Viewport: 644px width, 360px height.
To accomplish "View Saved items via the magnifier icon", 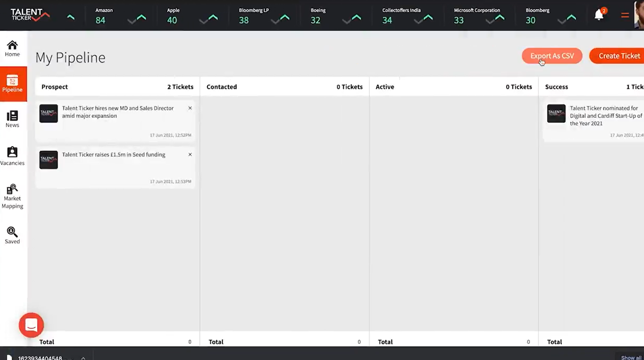I will tap(12, 235).
